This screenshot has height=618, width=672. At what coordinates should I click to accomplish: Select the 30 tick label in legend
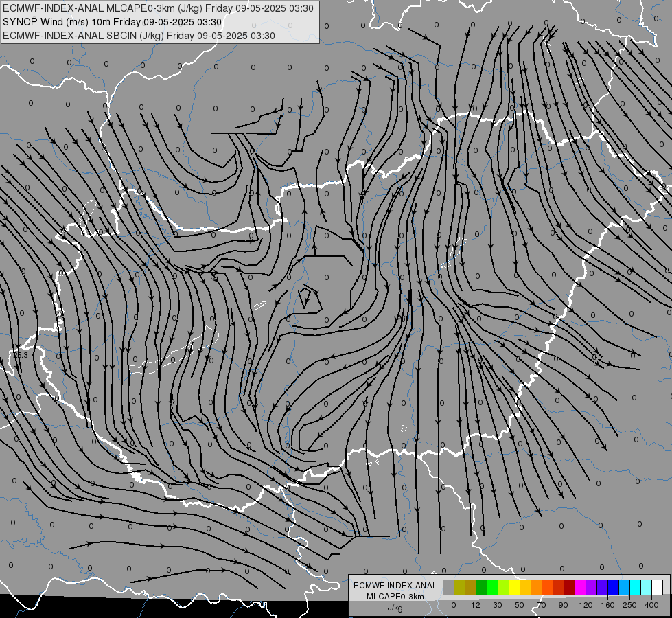[x=498, y=605]
